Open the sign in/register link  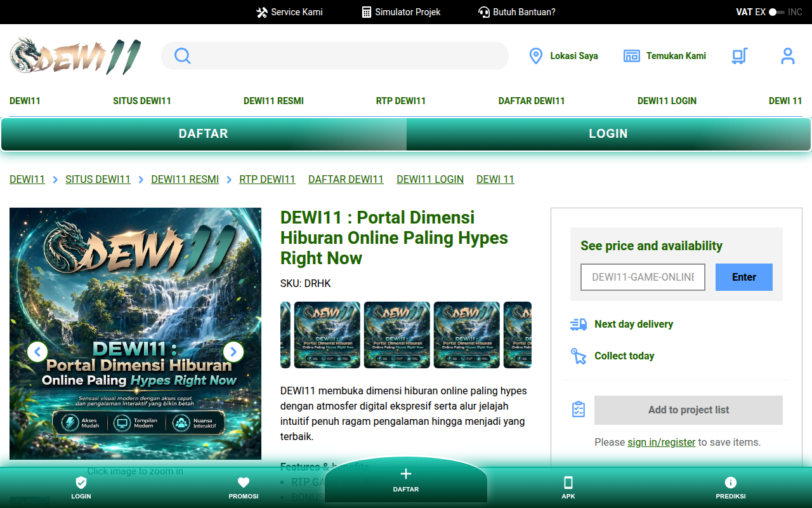click(x=662, y=442)
